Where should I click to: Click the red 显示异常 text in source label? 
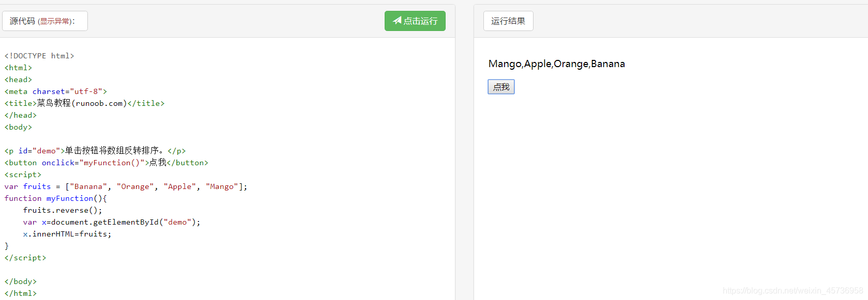pyautogui.click(x=54, y=21)
